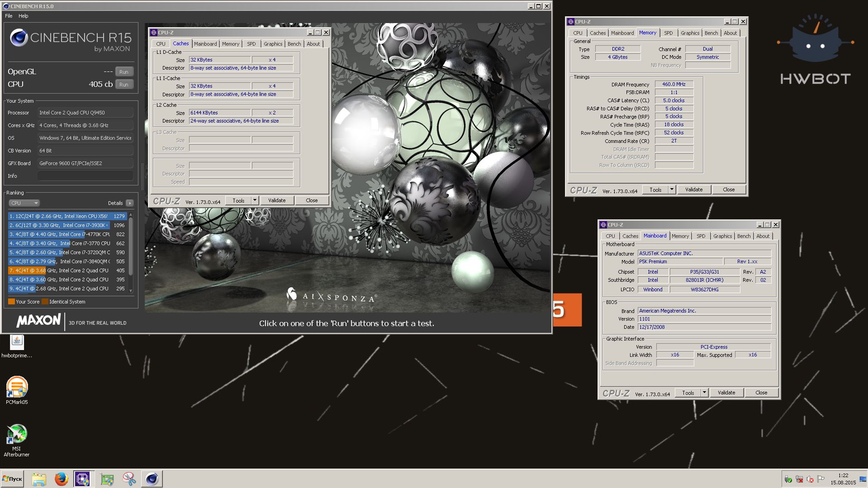
Task: Open Caches tab in Mainboard CPU-Z window
Action: point(630,236)
